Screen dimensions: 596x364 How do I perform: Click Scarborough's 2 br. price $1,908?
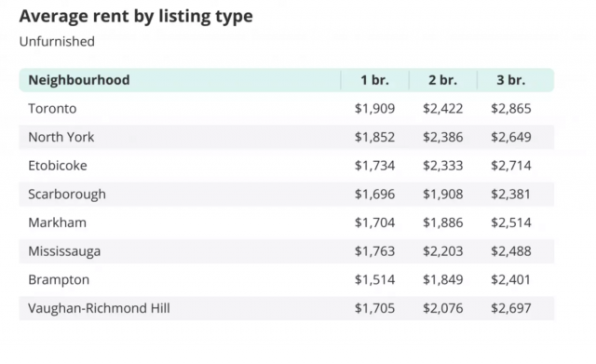pos(443,195)
